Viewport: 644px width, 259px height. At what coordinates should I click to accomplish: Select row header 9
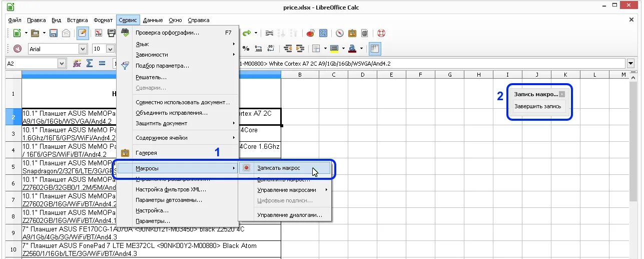point(14,233)
